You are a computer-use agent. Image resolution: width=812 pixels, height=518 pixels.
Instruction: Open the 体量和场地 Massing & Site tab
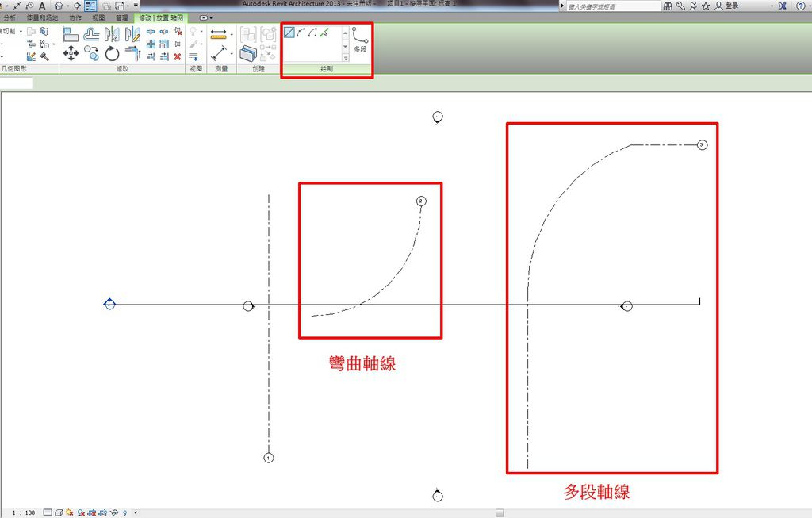click(x=43, y=17)
